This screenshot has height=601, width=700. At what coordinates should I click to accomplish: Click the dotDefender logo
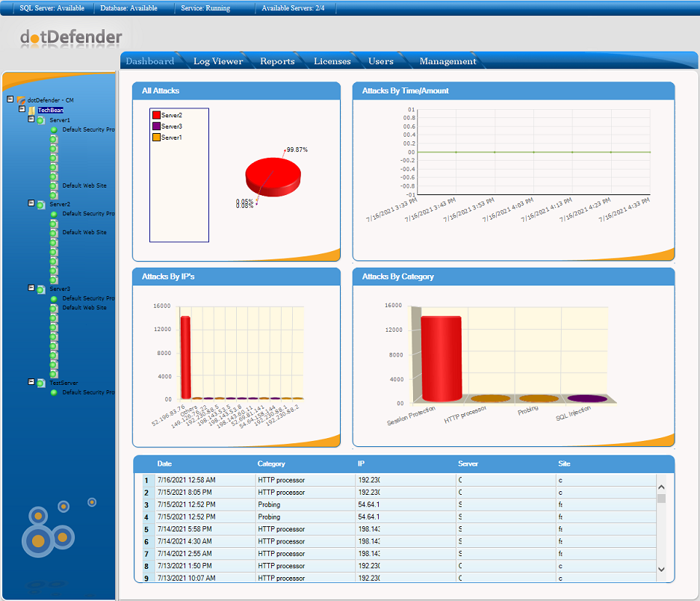(x=71, y=37)
